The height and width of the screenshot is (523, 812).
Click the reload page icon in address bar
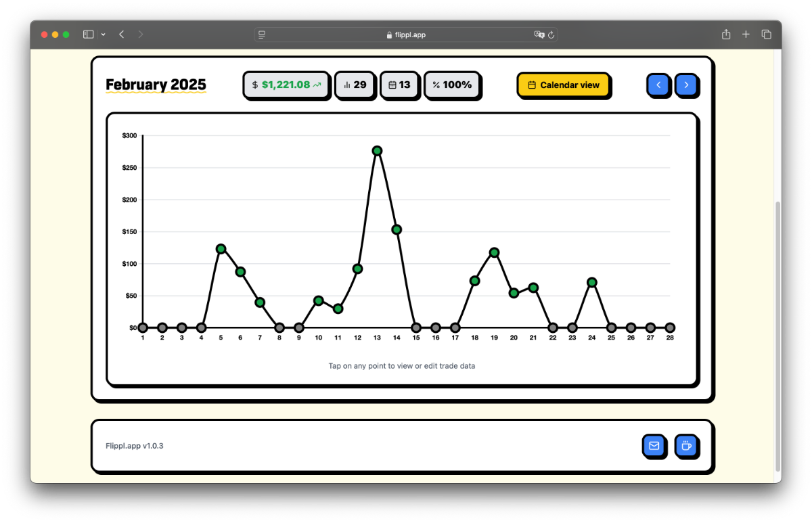[551, 35]
